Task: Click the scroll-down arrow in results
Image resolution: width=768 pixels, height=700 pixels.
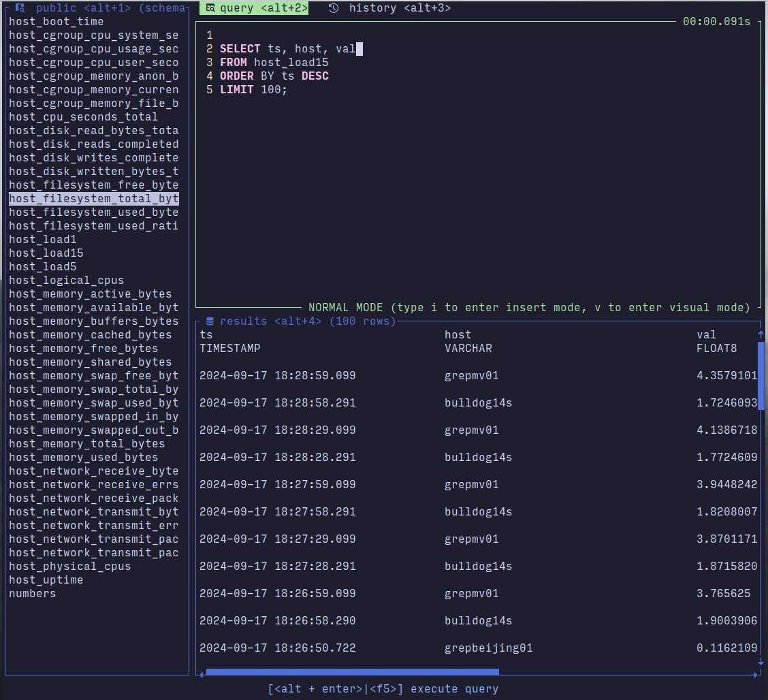Action: pos(761,662)
